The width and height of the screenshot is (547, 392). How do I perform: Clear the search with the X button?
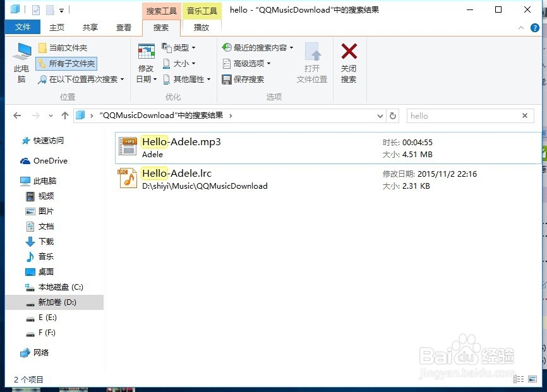click(x=525, y=116)
